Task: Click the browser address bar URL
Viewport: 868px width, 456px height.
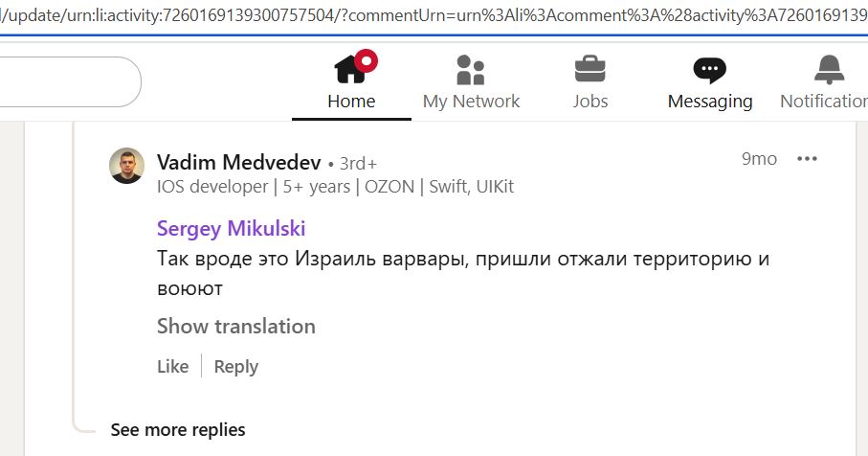Action: [x=434, y=15]
